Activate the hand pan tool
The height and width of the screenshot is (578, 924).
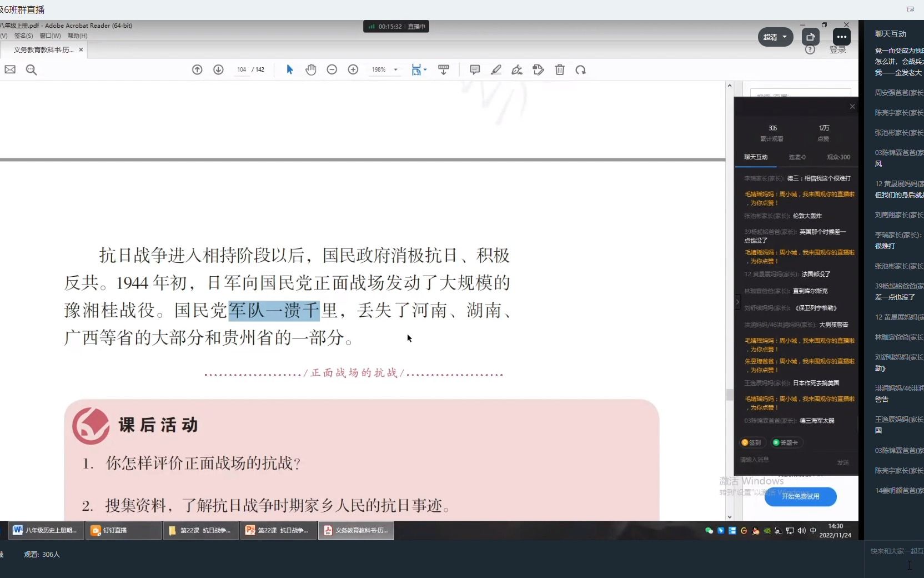pyautogui.click(x=311, y=69)
